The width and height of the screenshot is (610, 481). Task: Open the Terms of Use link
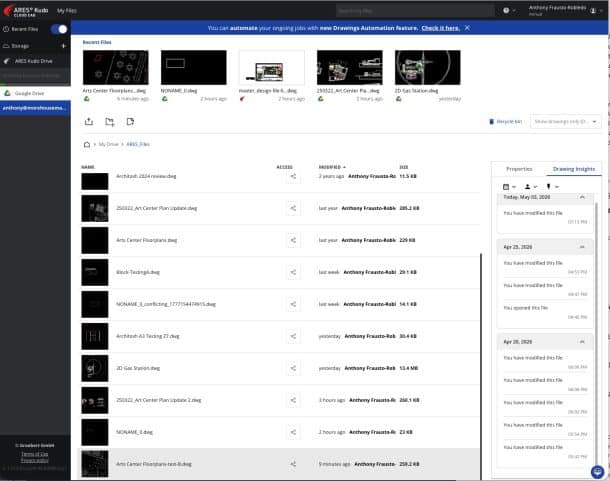pos(35,454)
